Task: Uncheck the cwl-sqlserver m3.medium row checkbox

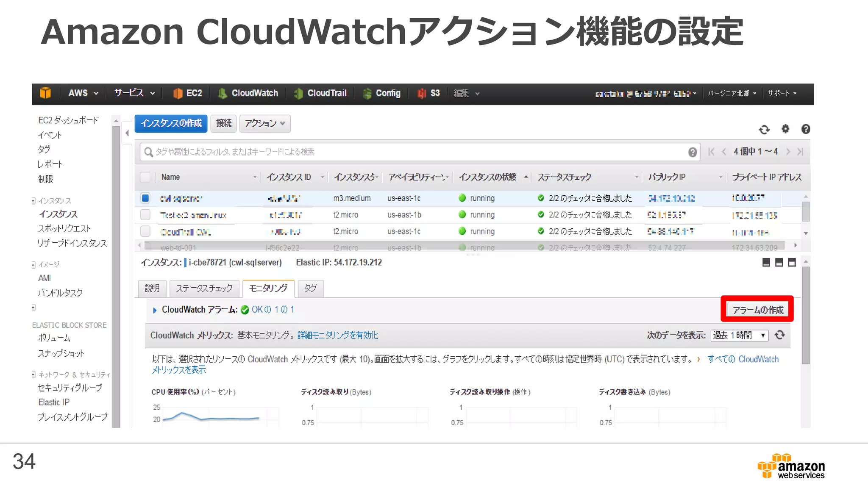Action: [145, 198]
